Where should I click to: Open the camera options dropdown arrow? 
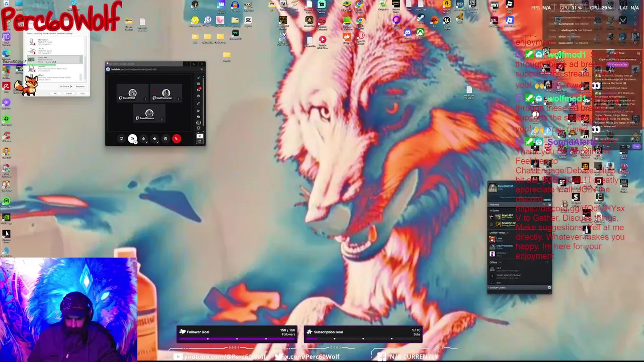click(x=136, y=142)
